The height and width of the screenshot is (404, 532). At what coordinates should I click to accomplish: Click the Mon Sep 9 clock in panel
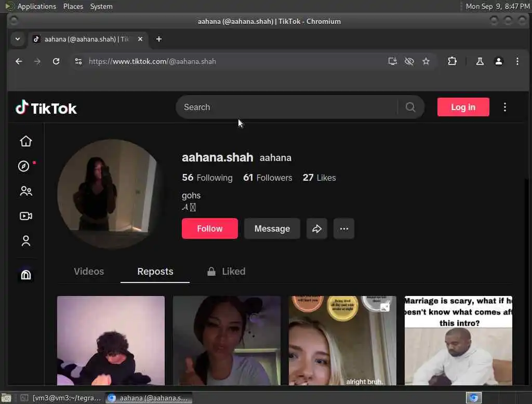[497, 6]
